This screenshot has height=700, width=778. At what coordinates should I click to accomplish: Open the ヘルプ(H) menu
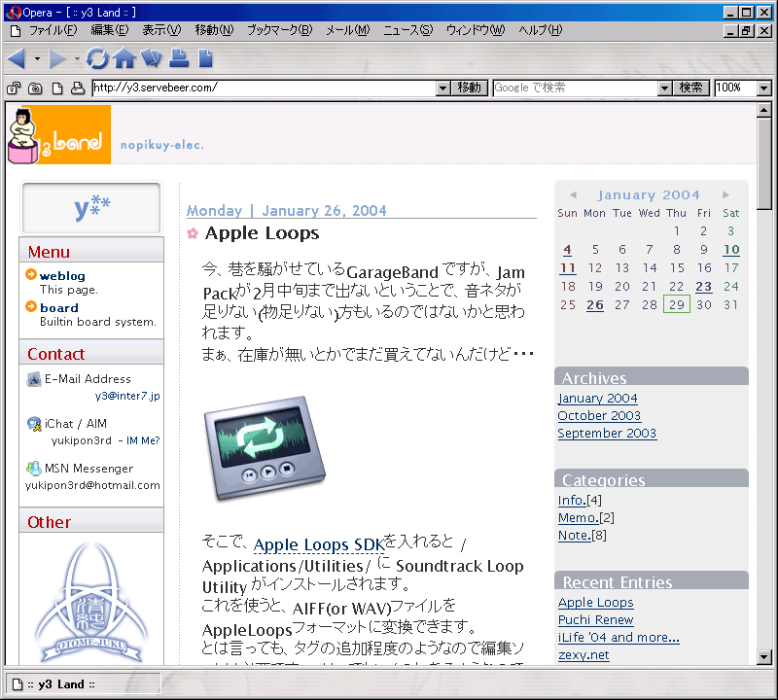tap(541, 31)
